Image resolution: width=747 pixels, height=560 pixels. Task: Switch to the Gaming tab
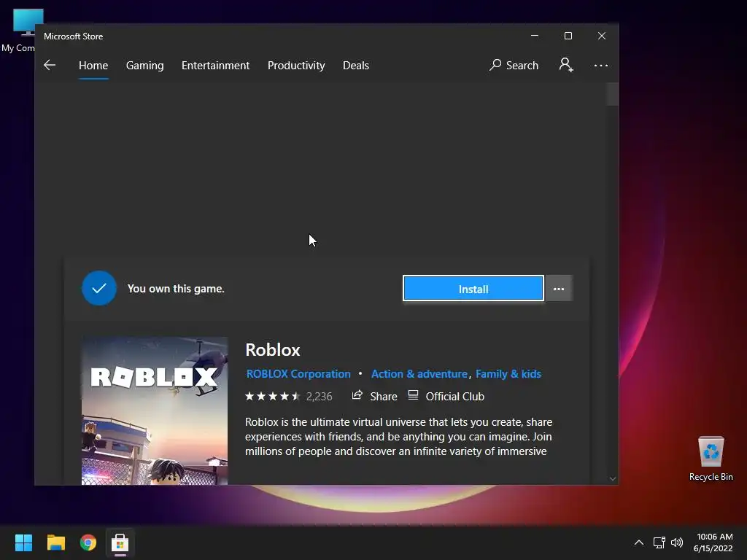click(x=145, y=65)
